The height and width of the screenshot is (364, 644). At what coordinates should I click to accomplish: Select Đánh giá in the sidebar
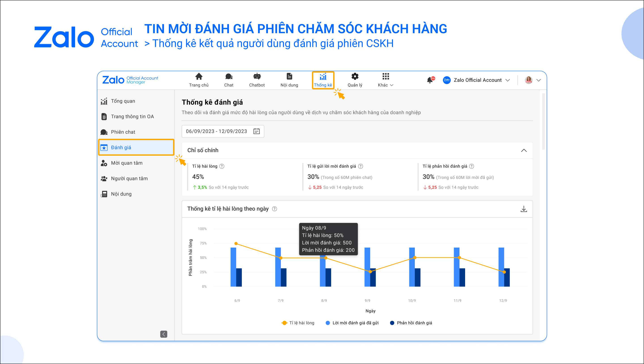[136, 148]
